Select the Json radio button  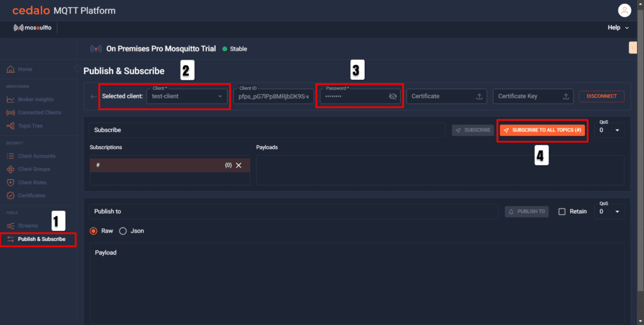coord(123,231)
